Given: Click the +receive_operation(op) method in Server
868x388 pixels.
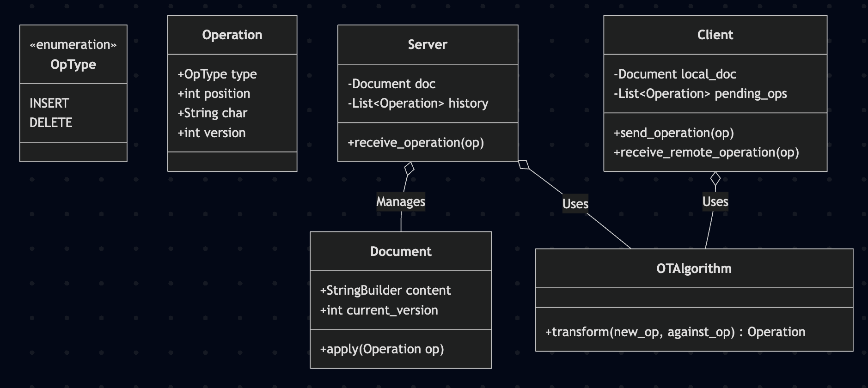Looking at the screenshot, I should (x=416, y=143).
